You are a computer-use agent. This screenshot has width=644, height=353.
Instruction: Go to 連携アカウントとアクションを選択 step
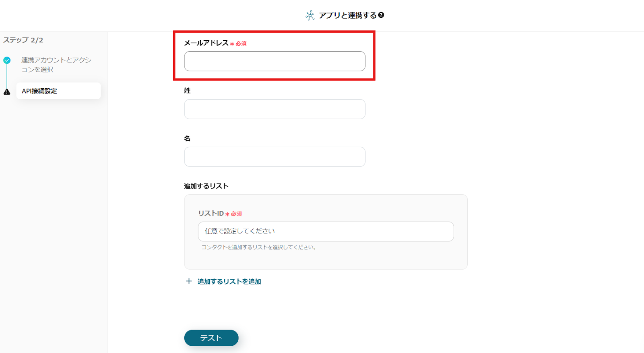coord(56,64)
